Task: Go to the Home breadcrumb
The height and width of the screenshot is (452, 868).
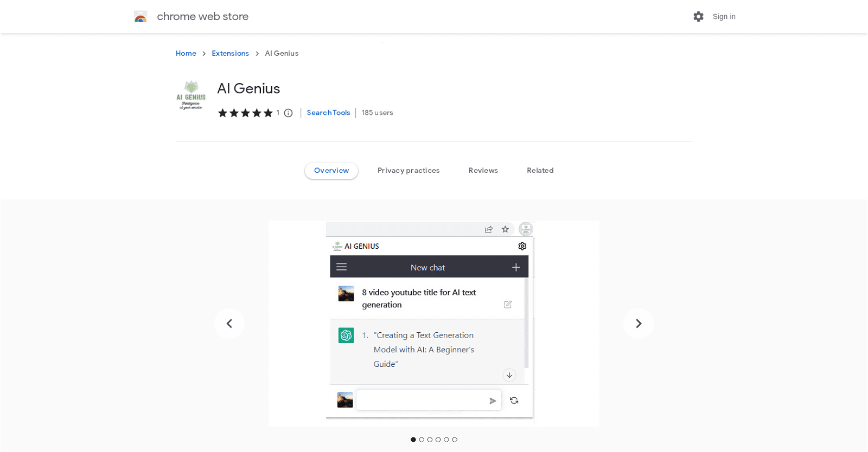Action: click(186, 53)
